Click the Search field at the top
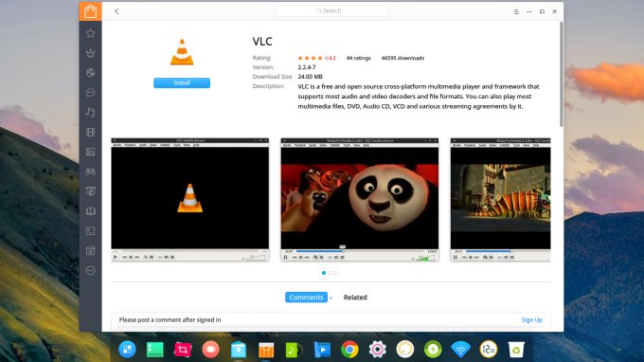Screen dimensions: 644x362 [331, 11]
